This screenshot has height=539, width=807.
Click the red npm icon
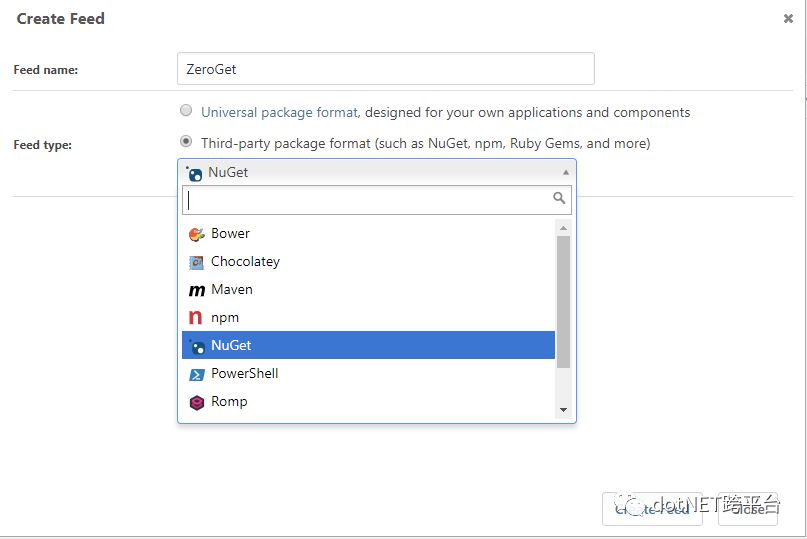click(x=195, y=318)
